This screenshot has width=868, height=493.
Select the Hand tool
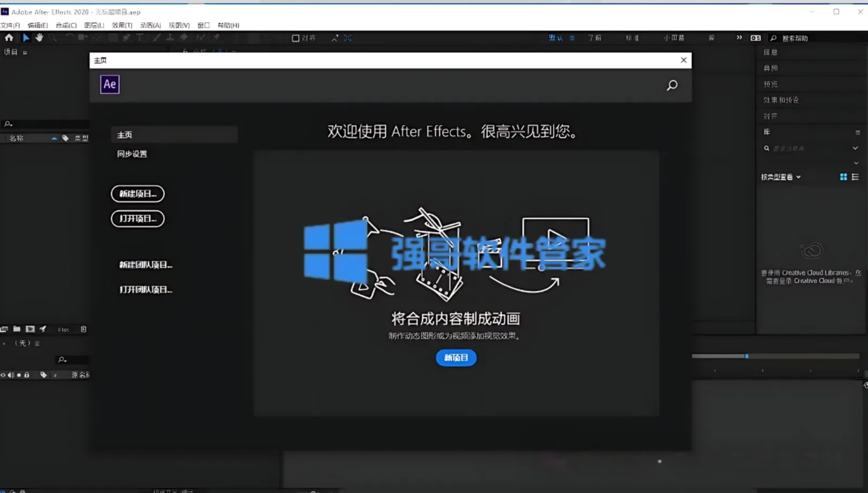pos(39,37)
